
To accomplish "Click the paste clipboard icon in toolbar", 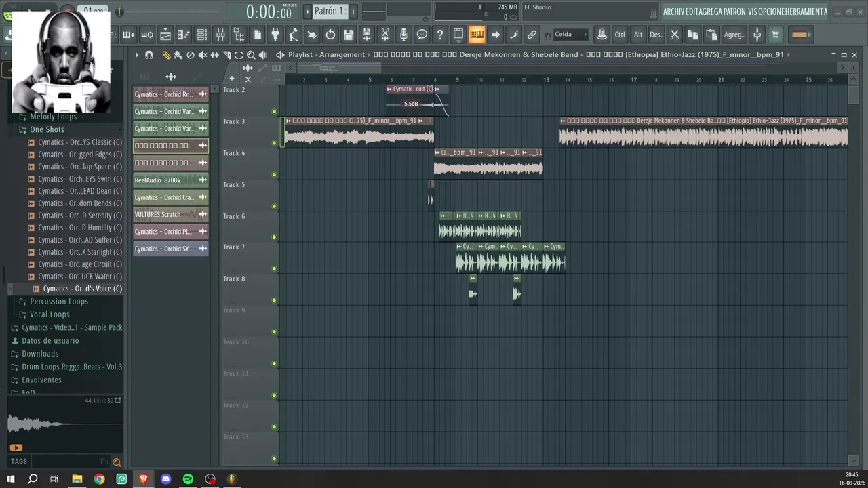I will 711,35.
